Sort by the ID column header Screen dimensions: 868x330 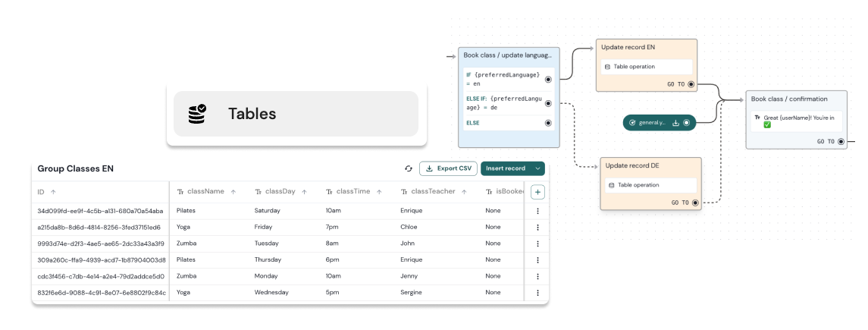click(x=53, y=192)
